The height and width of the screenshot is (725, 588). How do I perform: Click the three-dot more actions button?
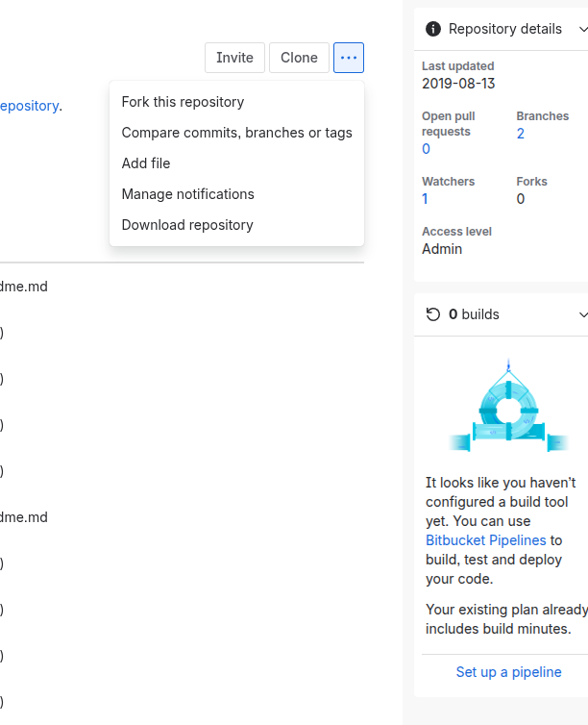pos(349,58)
